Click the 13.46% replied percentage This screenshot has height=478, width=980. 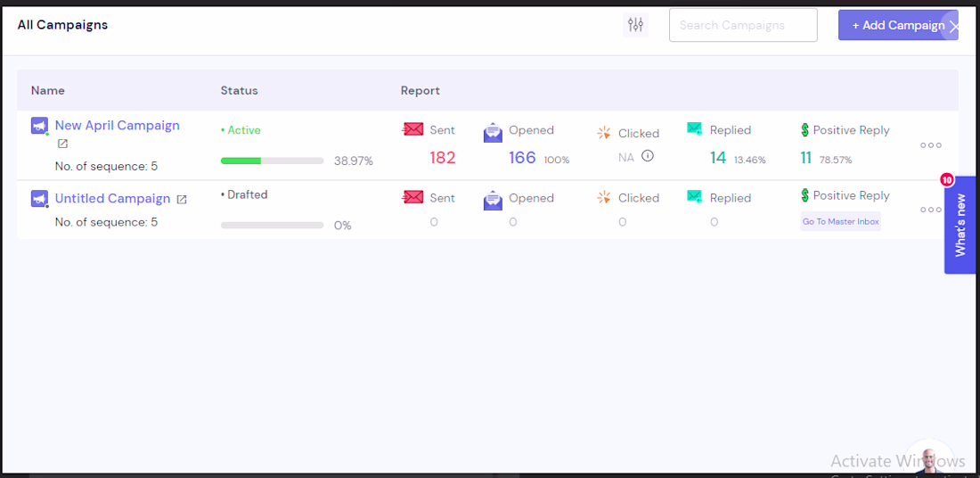click(x=749, y=160)
